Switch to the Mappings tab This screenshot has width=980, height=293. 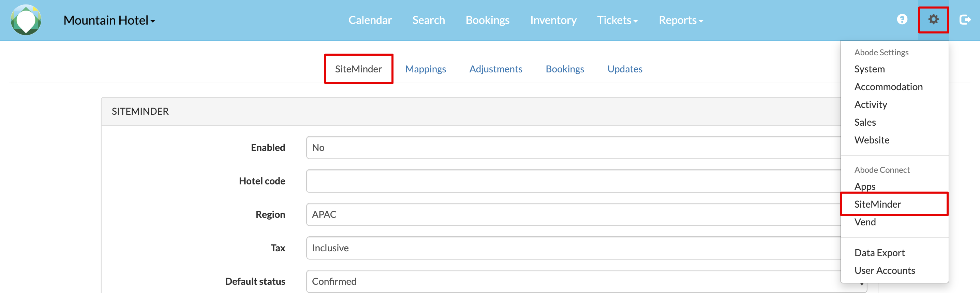tap(425, 69)
